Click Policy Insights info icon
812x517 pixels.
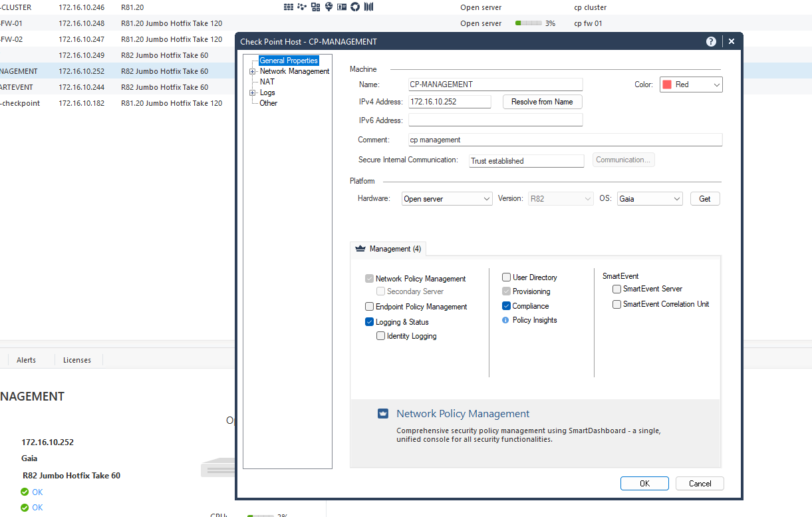pos(505,320)
